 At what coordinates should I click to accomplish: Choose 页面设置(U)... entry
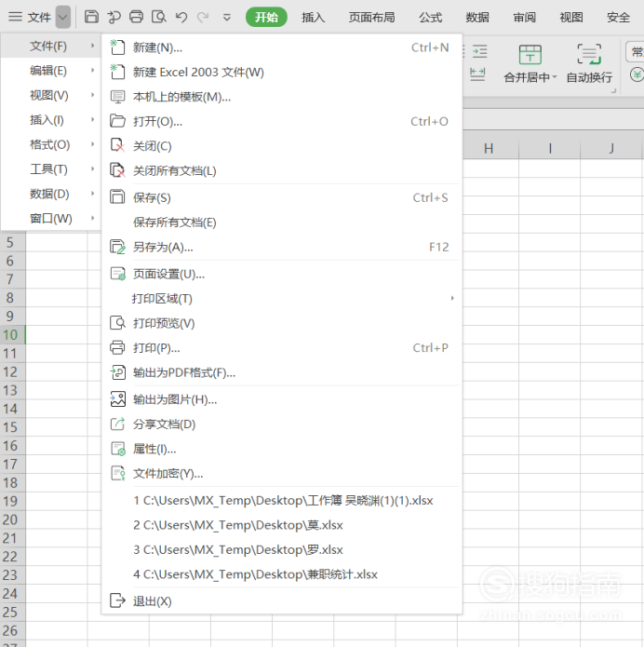click(x=282, y=274)
